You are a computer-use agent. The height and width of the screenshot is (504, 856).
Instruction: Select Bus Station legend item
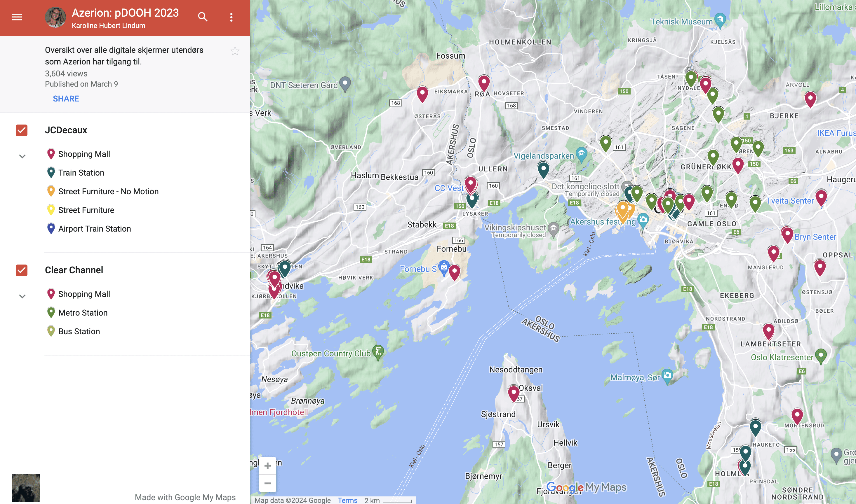click(x=79, y=331)
